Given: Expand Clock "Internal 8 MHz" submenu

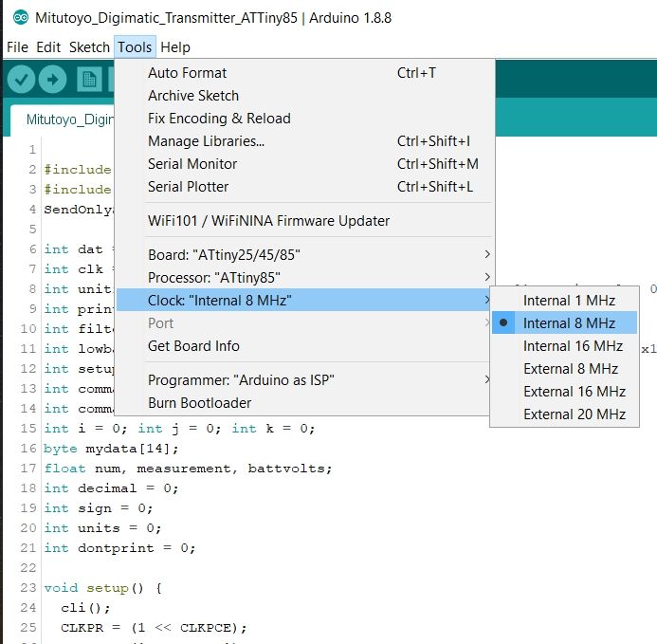Looking at the screenshot, I should pyautogui.click(x=303, y=301).
